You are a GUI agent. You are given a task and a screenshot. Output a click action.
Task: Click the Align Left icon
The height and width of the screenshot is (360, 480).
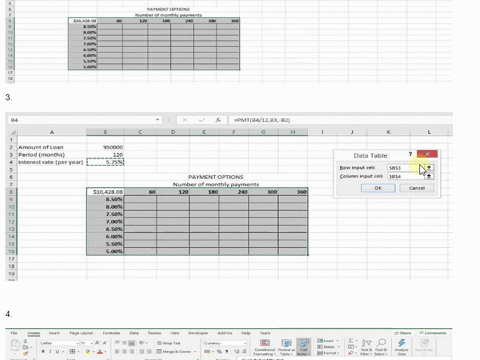pos(117,351)
